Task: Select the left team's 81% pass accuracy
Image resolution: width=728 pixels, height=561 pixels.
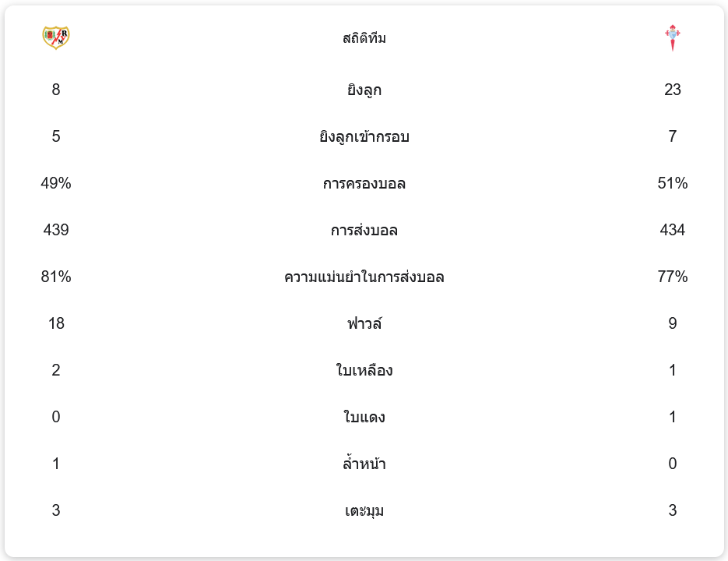Action: tap(56, 277)
